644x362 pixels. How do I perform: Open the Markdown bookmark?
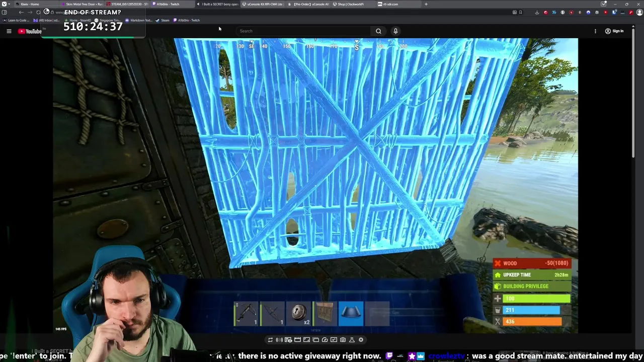138,20
